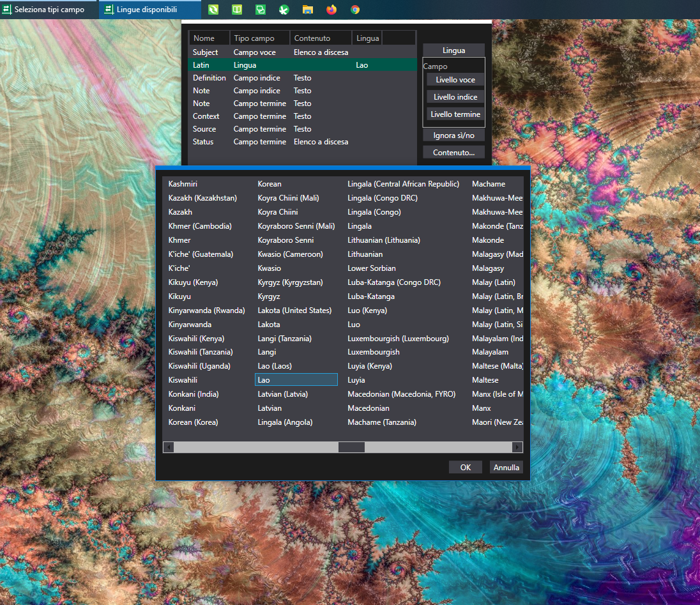Select Maltese language without region
This screenshot has height=605, width=700.
485,380
